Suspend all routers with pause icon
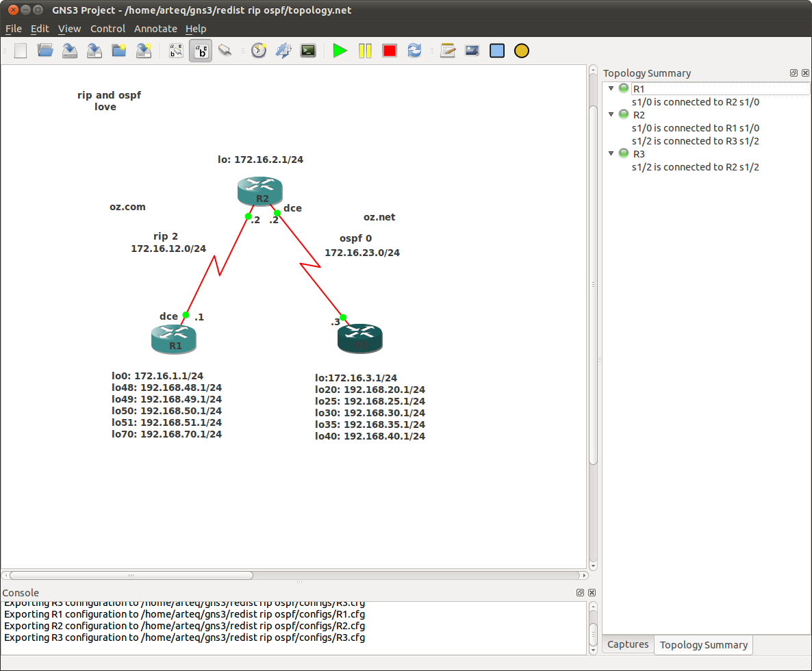The image size is (812, 671). [x=365, y=50]
